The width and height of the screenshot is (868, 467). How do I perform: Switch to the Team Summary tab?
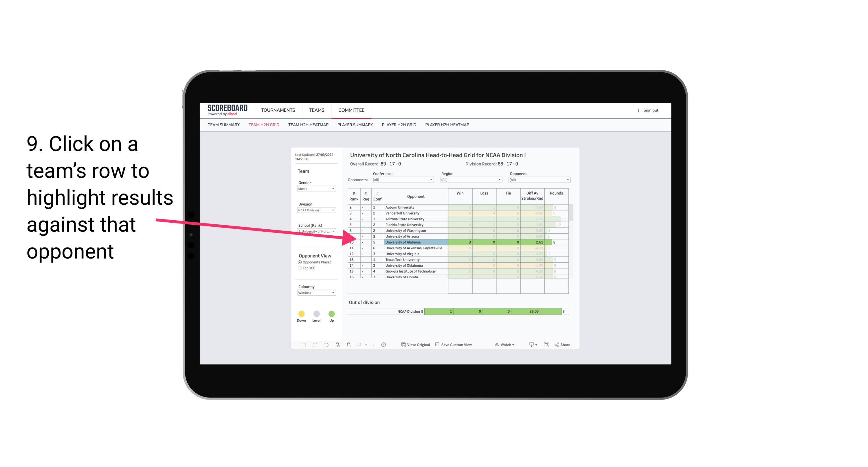point(224,125)
